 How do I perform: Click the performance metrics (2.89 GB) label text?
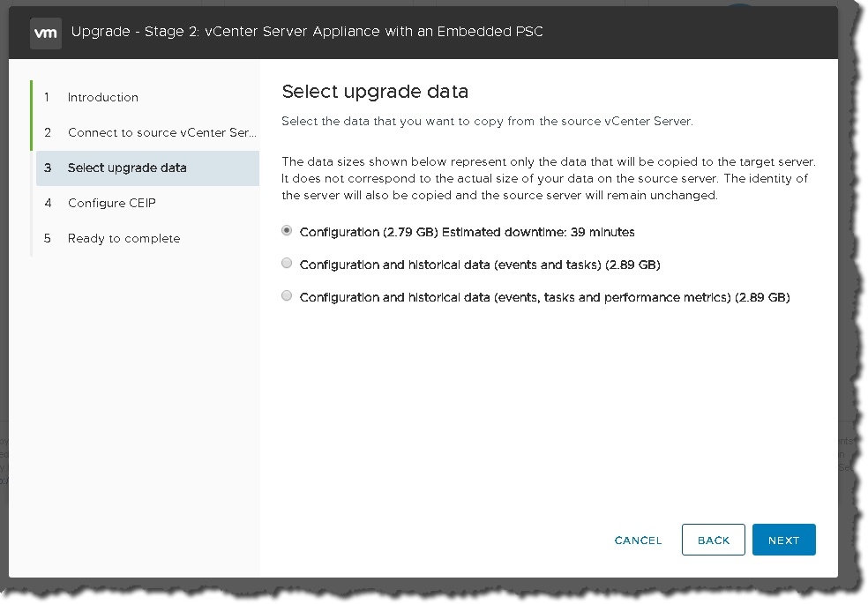(x=544, y=297)
